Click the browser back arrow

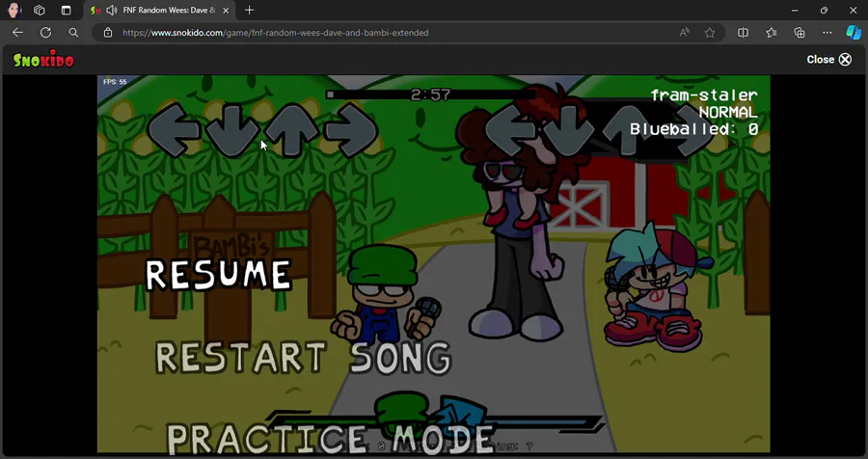click(x=17, y=33)
